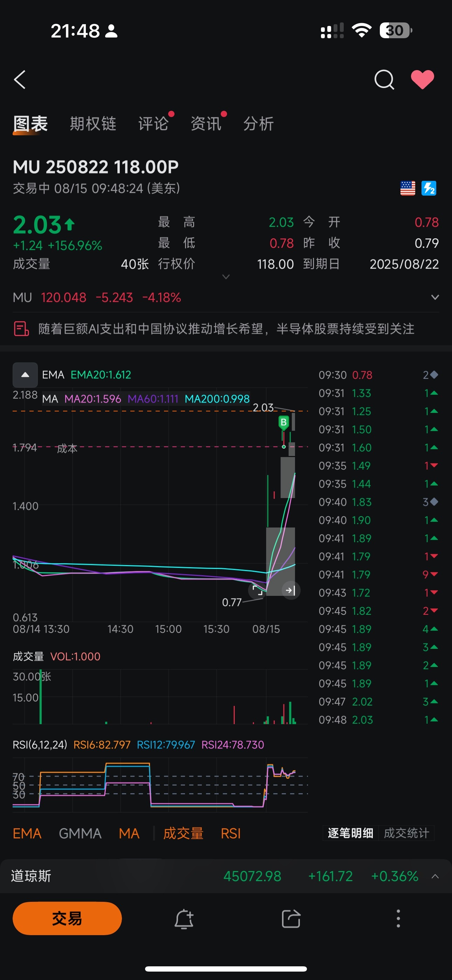Screen dimensions: 452x980
Task: Select the 09:48 2.03 tick row
Action: click(378, 720)
